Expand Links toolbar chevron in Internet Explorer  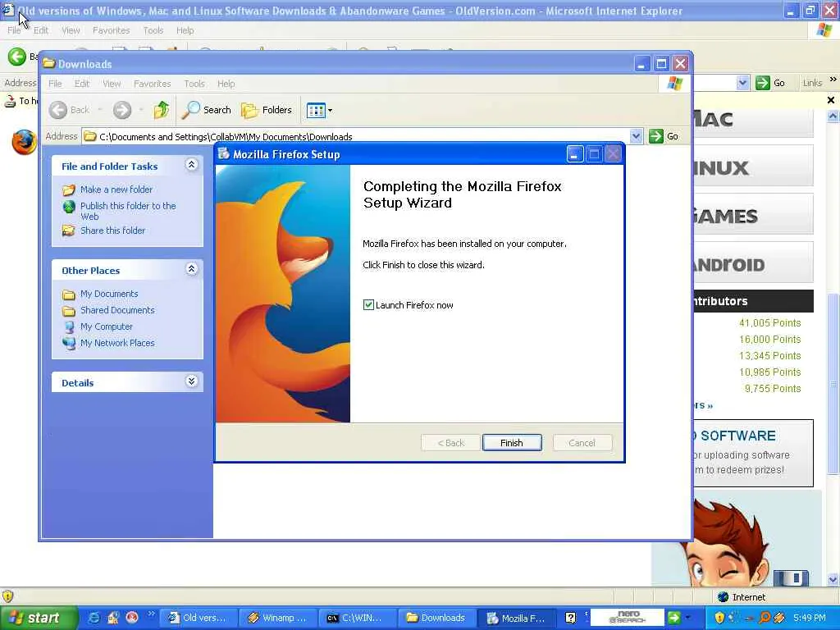(833, 80)
